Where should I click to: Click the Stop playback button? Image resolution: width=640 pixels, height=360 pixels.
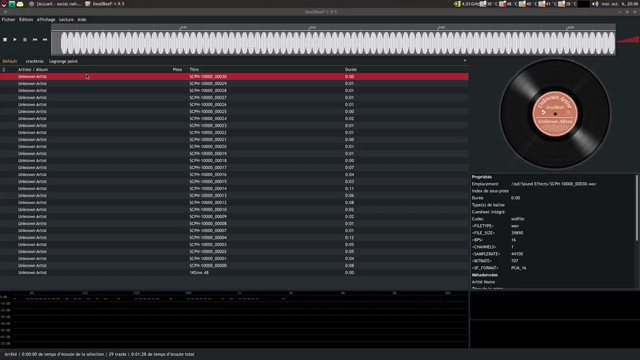tap(5, 40)
